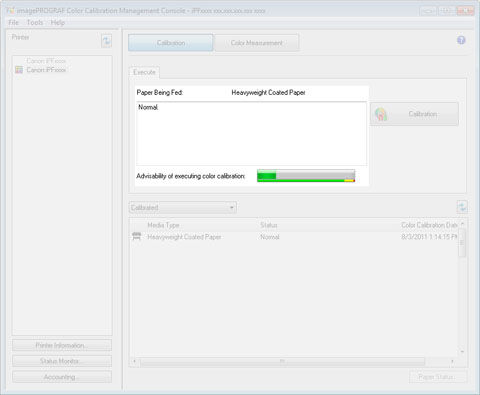
Task: Click the horizontal scrollbar in media list
Action: click(283, 361)
